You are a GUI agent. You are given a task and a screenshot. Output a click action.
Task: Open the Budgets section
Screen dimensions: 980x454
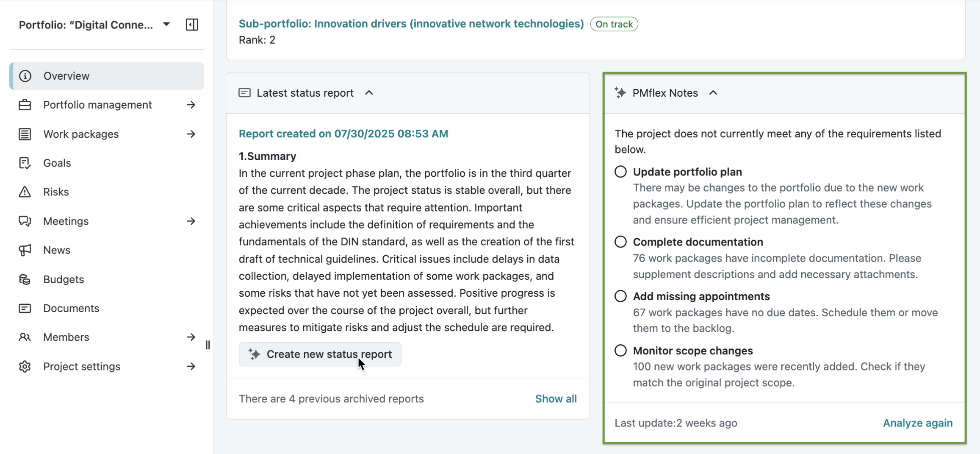pyautogui.click(x=63, y=279)
